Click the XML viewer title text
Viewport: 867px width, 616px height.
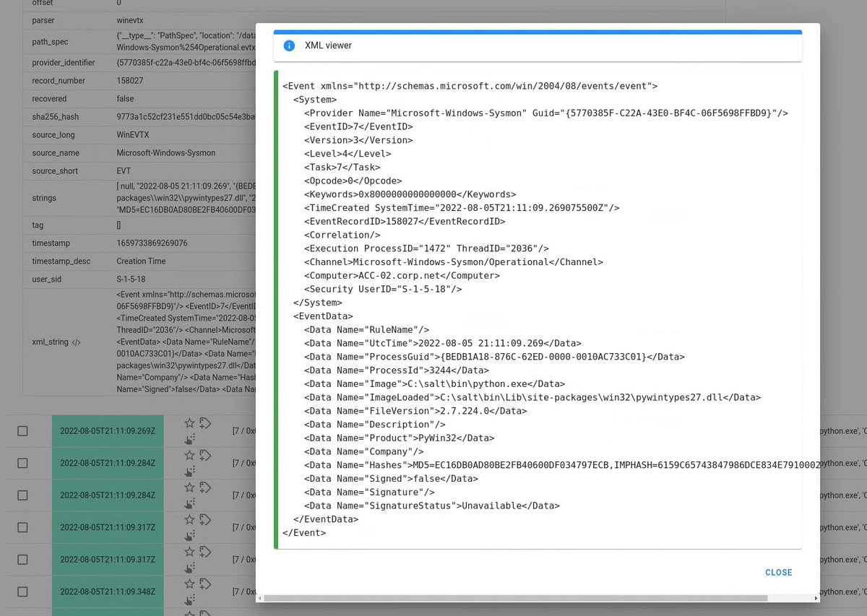click(x=329, y=45)
